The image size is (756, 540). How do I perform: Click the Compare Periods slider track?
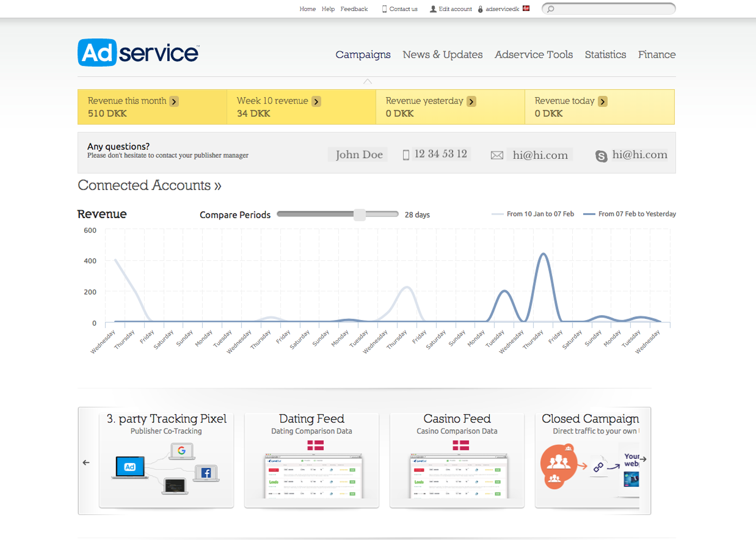coord(337,214)
